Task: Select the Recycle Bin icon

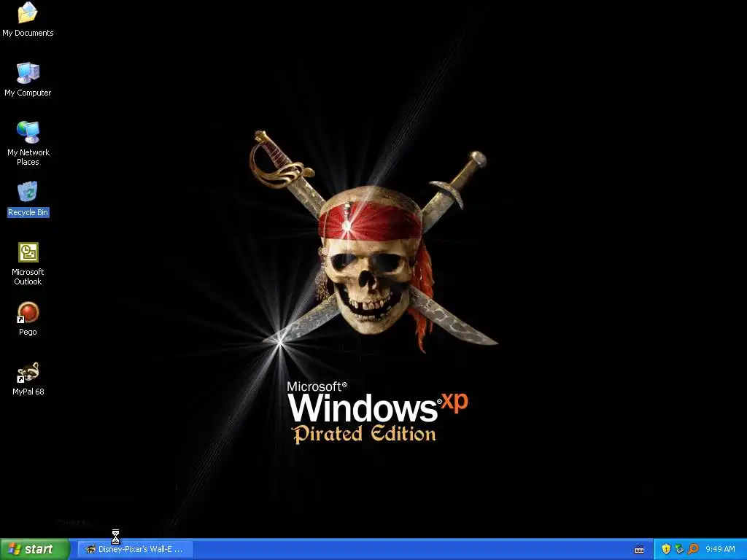Action: pos(28,192)
